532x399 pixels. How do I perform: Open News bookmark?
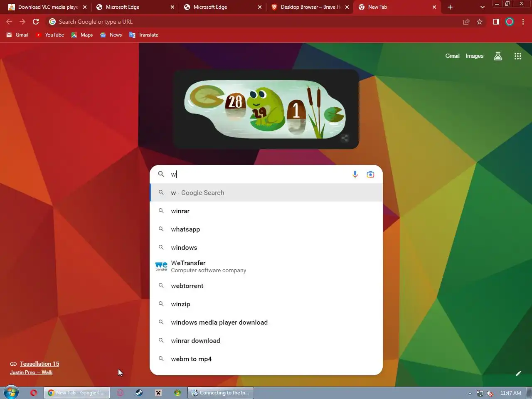point(111,35)
